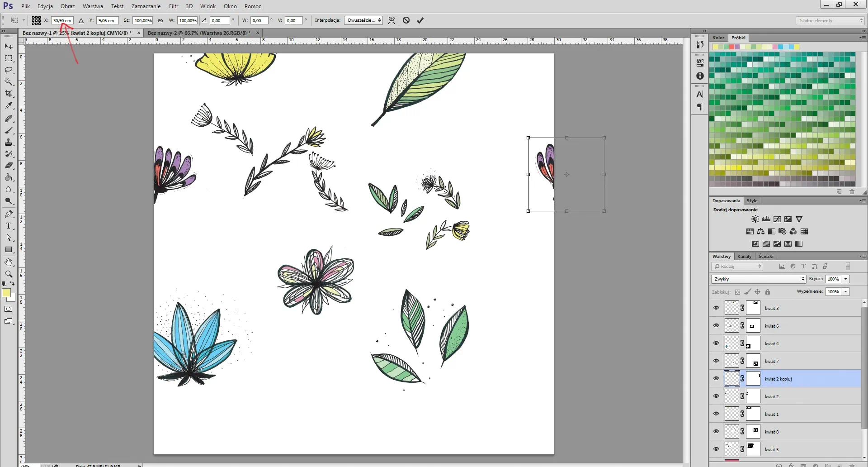Hide the kwiat 3 layer
Image resolution: width=868 pixels, height=467 pixels.
tap(716, 308)
